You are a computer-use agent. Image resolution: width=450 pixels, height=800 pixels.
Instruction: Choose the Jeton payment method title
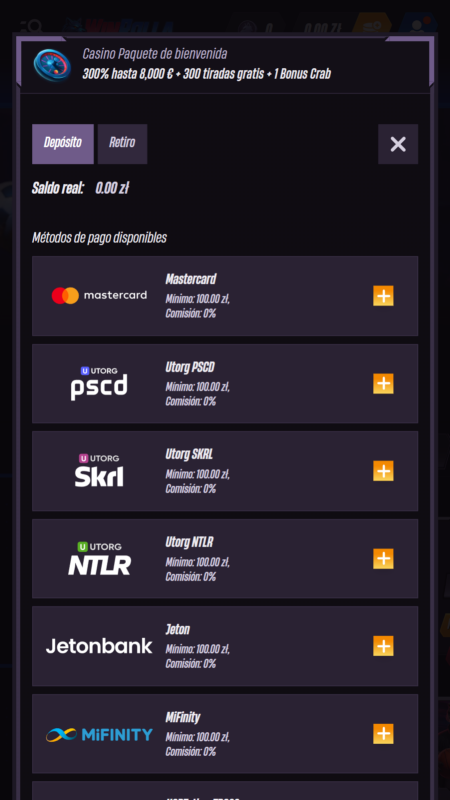(x=178, y=630)
